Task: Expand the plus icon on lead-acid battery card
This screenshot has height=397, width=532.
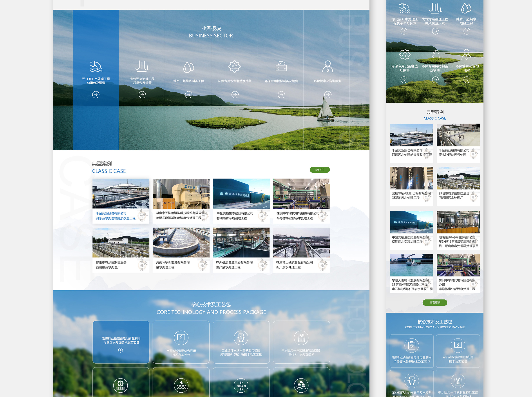Action: tap(121, 350)
